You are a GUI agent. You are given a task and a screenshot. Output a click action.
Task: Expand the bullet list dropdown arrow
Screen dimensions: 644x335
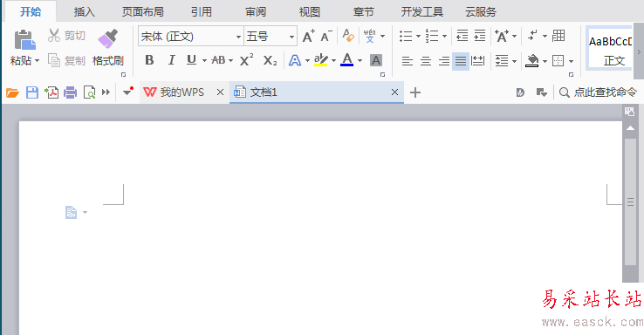pos(418,36)
